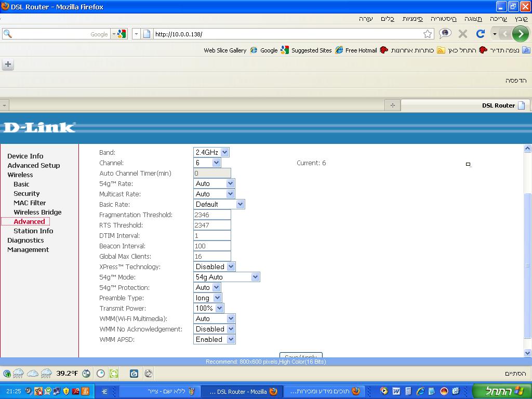Bookmark page with the star icon

(x=428, y=34)
